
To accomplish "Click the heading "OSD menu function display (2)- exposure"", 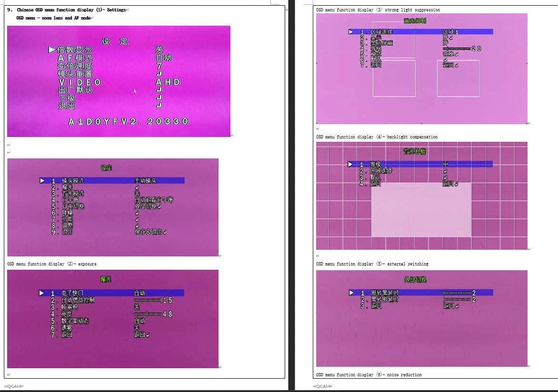I will point(51,264).
